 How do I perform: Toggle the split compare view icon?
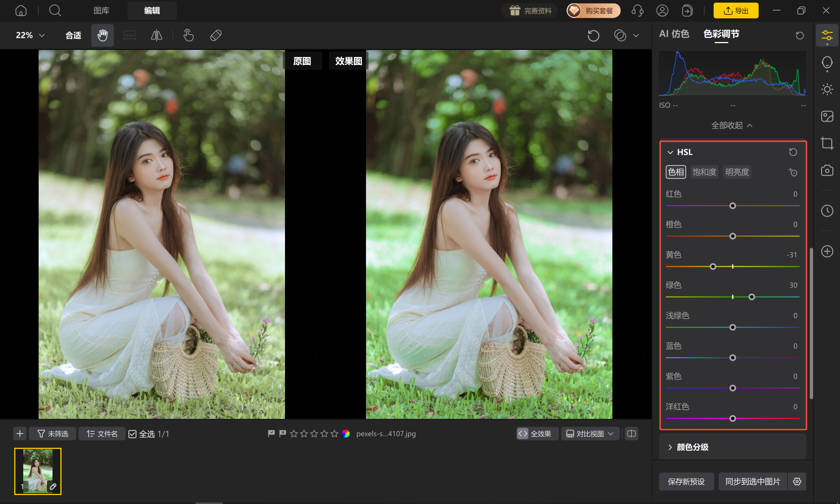631,433
